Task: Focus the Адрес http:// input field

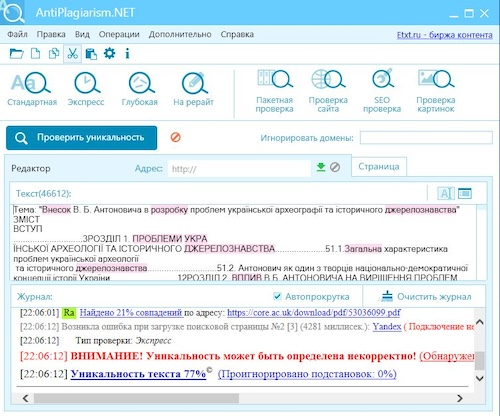Action: [239, 168]
